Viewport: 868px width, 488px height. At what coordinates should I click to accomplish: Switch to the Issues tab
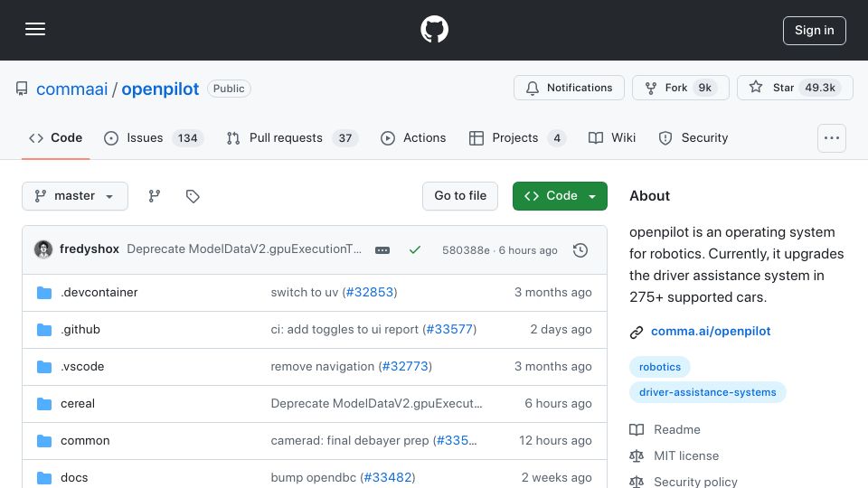(154, 137)
